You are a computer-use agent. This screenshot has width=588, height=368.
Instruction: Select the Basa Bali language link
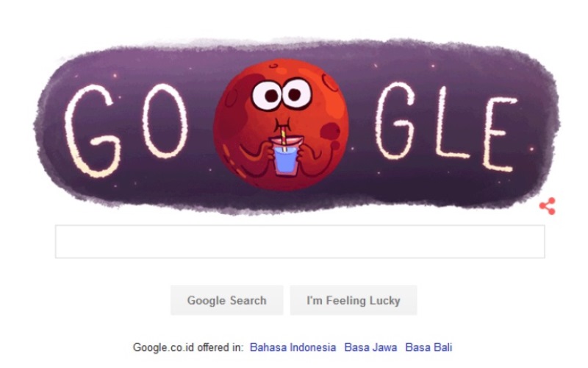(429, 347)
